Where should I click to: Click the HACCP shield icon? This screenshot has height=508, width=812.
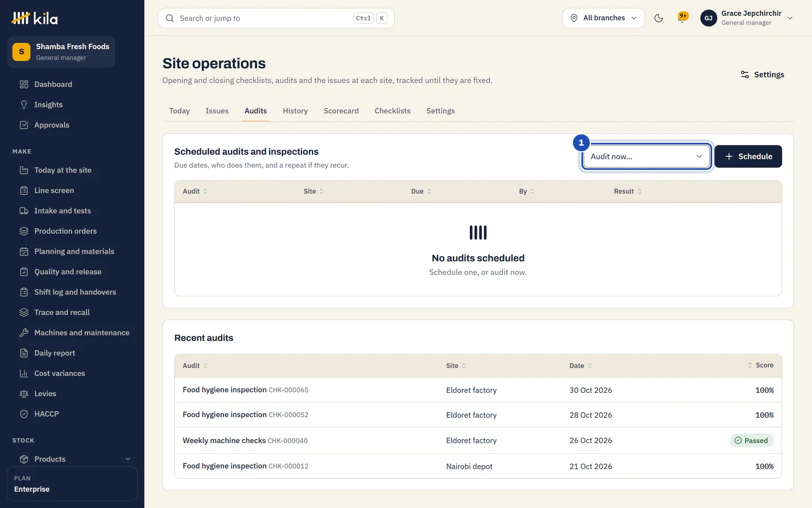(24, 414)
